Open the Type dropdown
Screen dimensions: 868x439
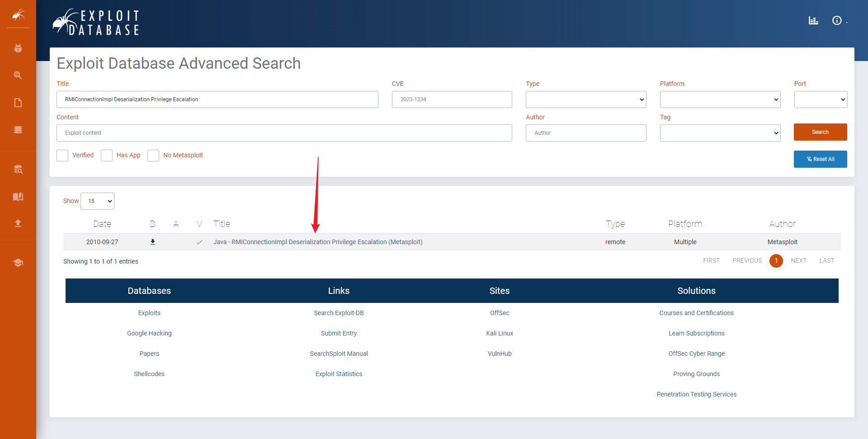[586, 99]
